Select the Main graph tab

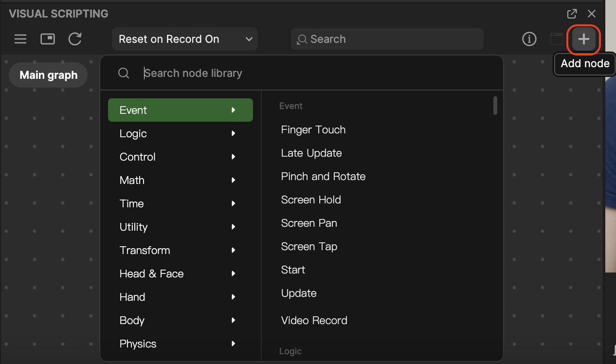point(48,75)
